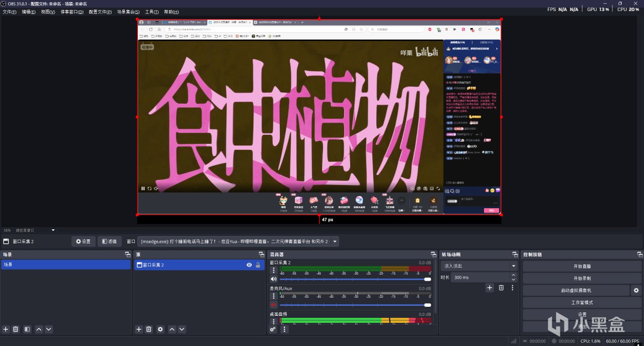The height and width of the screenshot is (346, 644).
Task: Open the 配置文件(P) menu
Action: tap(100, 12)
